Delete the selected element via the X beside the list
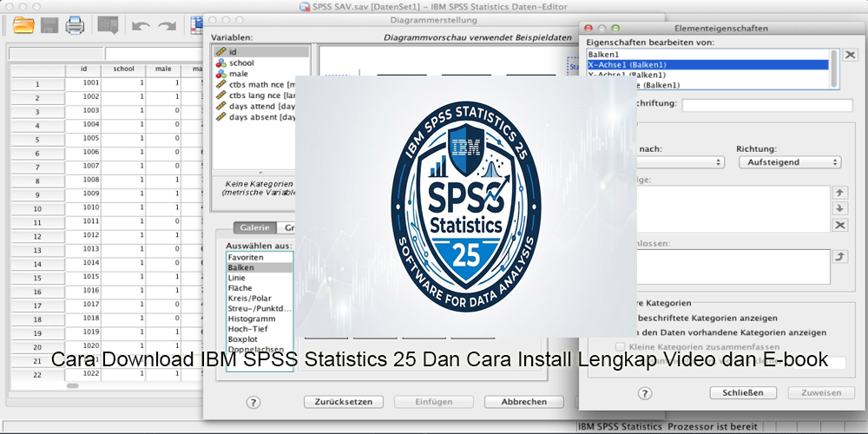This screenshot has width=868, height=434. 851,55
